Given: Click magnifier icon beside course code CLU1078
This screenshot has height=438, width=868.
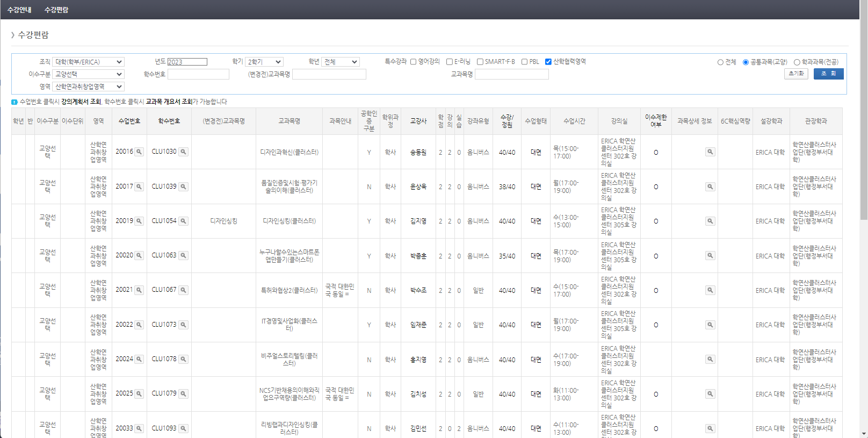Looking at the screenshot, I should click(183, 359).
